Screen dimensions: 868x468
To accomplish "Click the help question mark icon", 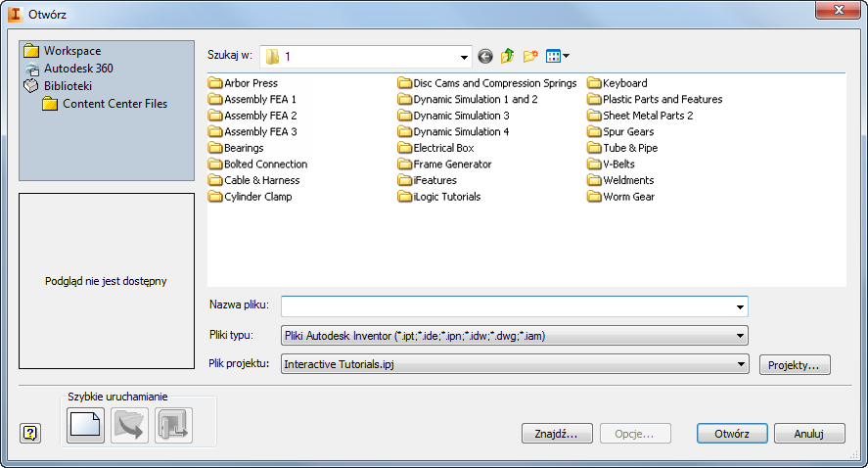I will pos(30,433).
